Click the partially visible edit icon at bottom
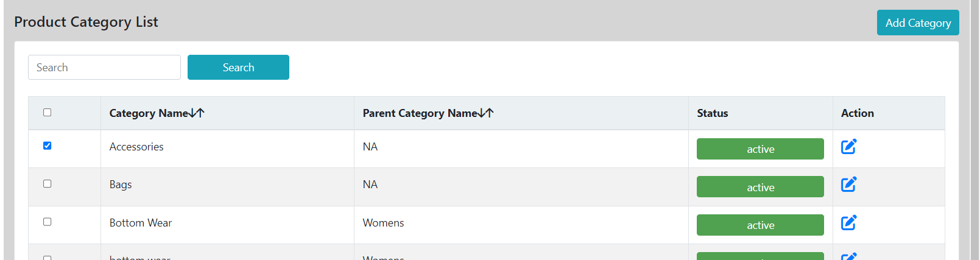The height and width of the screenshot is (260, 980). click(848, 256)
